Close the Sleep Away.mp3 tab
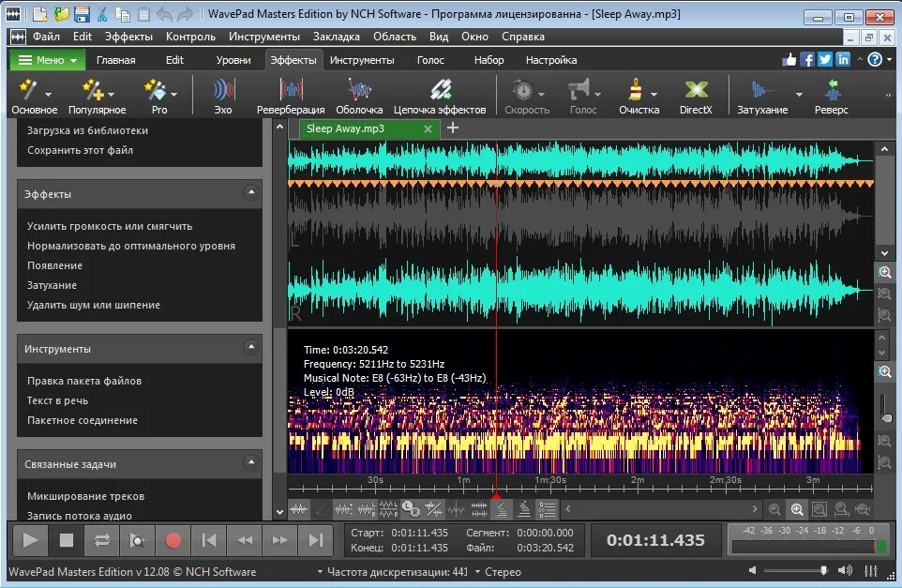This screenshot has width=902, height=588. [428, 128]
